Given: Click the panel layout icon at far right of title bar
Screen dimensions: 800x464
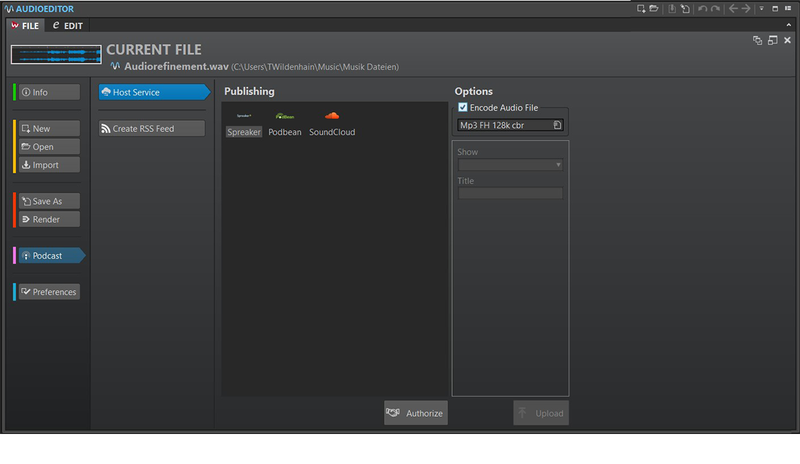Looking at the screenshot, I should 788,9.
